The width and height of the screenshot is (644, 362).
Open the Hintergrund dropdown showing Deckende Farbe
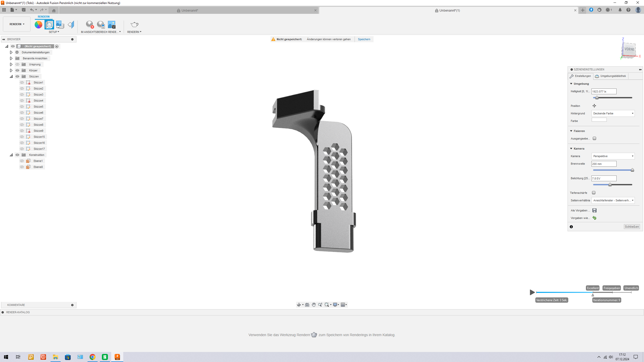613,113
